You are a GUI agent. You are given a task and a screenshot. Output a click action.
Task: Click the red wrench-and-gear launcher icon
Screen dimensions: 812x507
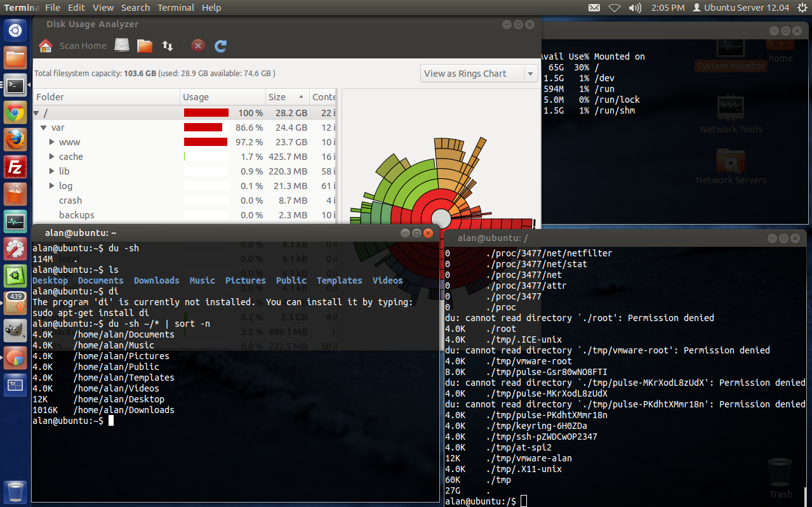click(x=15, y=249)
